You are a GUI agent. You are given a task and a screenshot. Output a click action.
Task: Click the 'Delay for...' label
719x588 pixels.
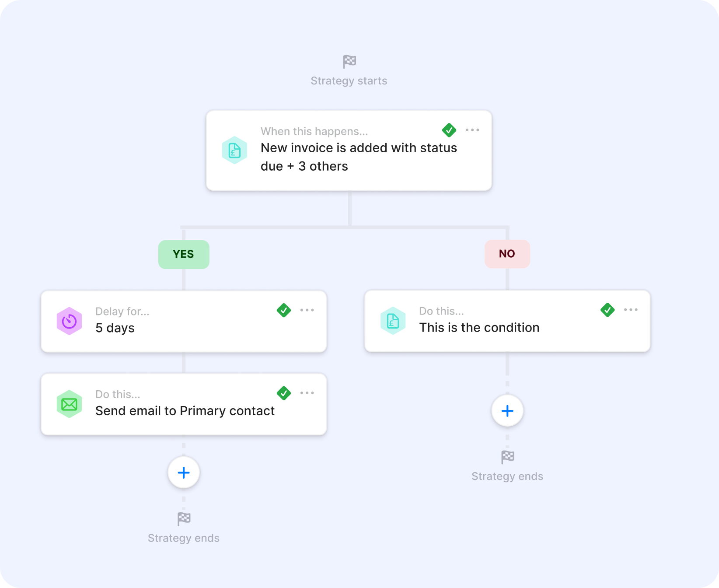122,311
